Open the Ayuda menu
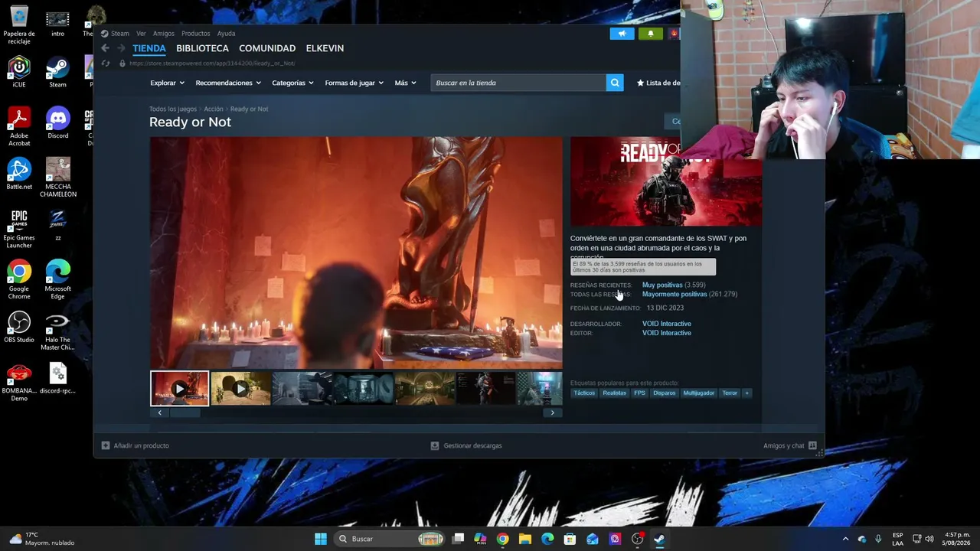The height and width of the screenshot is (551, 980). pos(226,34)
